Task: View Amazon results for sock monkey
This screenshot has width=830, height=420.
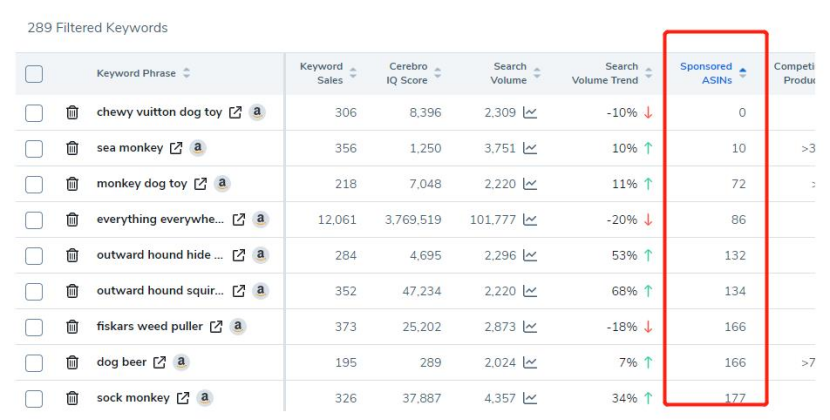Action: coord(205,398)
